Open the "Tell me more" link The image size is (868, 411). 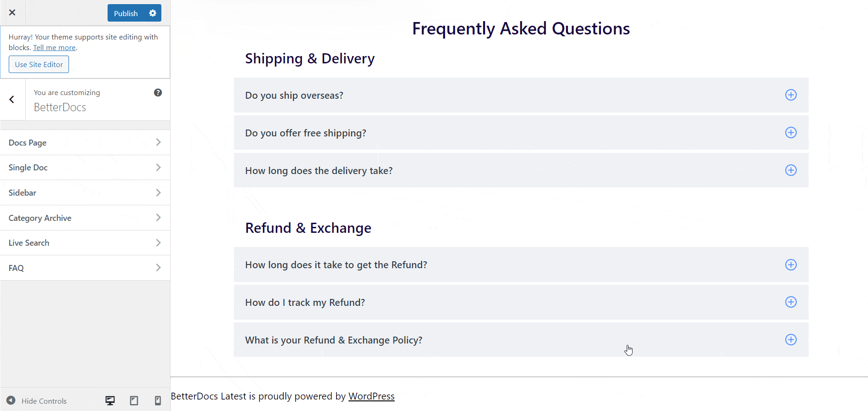click(x=54, y=47)
